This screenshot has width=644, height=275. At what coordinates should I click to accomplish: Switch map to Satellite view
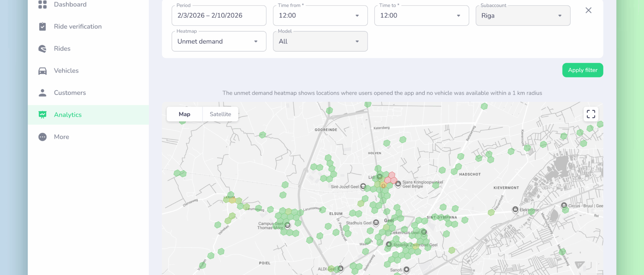click(x=220, y=114)
